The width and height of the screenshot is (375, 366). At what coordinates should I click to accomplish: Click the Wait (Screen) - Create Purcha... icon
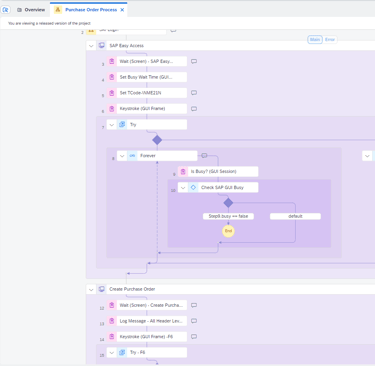point(112,305)
